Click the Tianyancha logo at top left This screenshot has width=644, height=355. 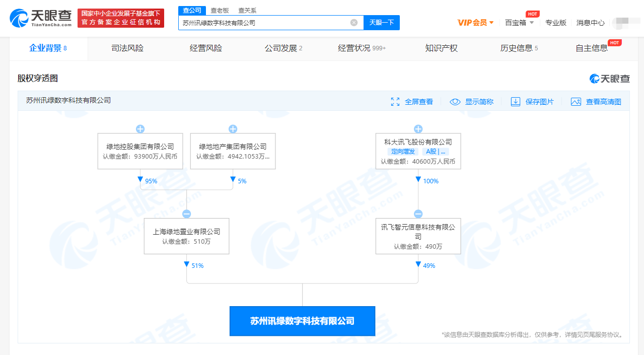(x=41, y=18)
